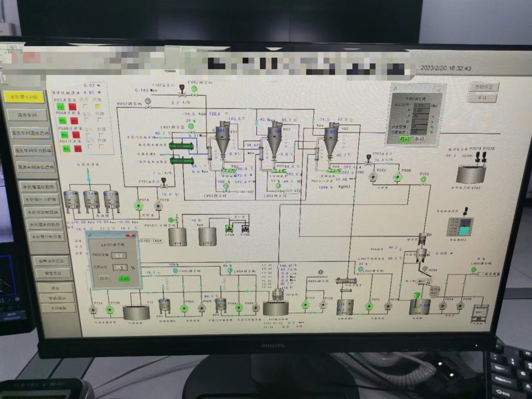Switch LV-01 valve popup to 自动 mode

[x=104, y=278]
